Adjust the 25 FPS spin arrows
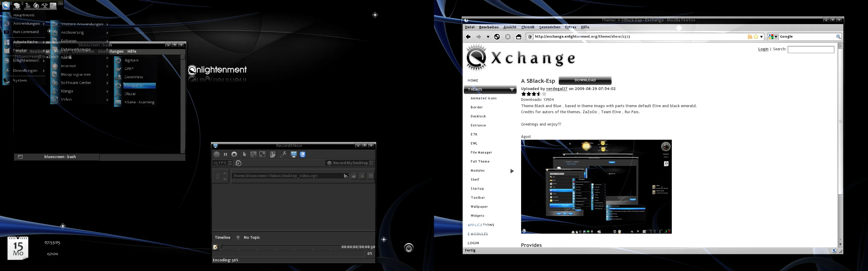The width and height of the screenshot is (868, 271). point(230,163)
